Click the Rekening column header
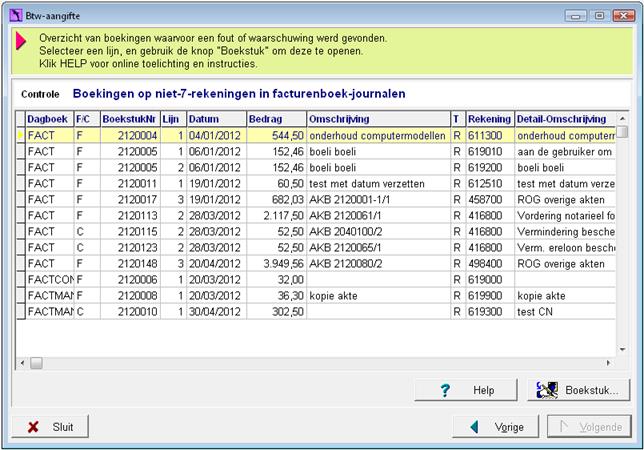 tap(490, 119)
